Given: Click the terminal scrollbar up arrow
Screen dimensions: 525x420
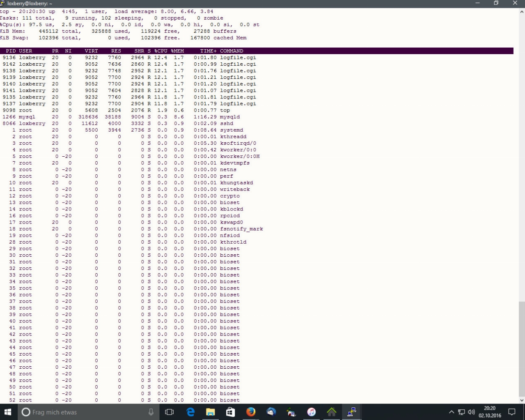Looking at the screenshot, I should coord(522,12).
